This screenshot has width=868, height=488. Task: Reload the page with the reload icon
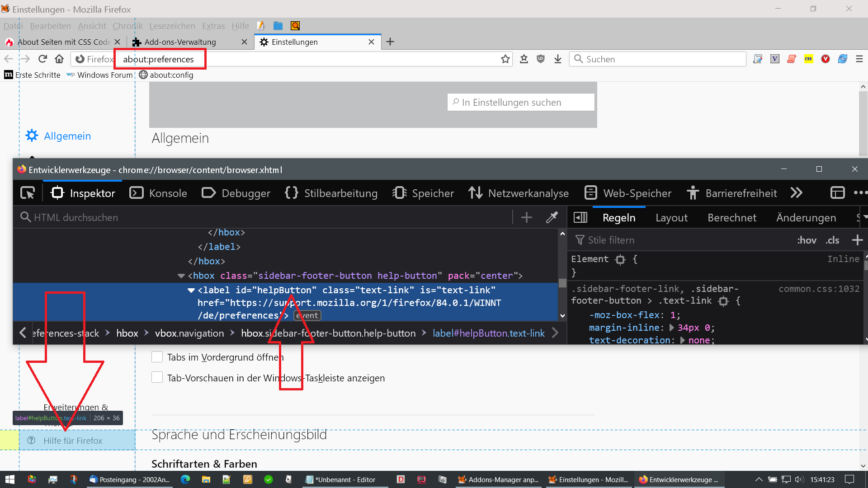42,59
